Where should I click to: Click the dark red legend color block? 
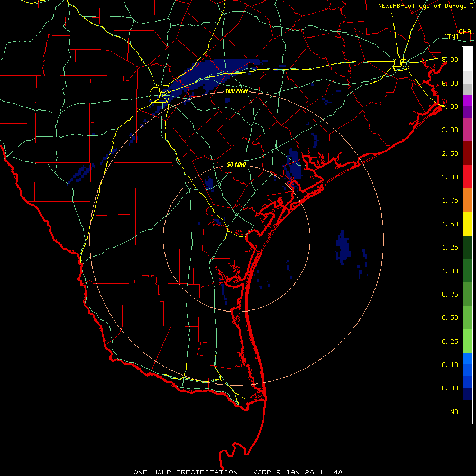click(467, 153)
